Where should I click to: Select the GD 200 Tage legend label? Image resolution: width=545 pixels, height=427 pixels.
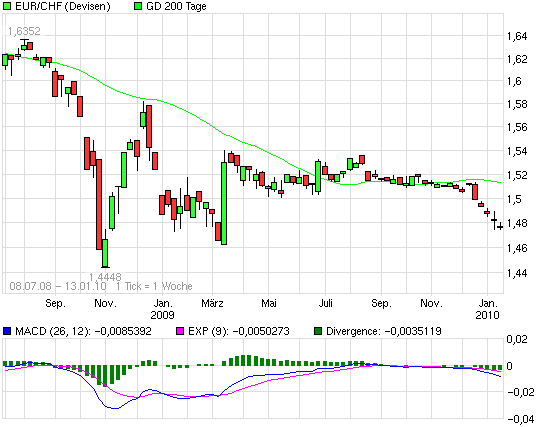point(176,6)
